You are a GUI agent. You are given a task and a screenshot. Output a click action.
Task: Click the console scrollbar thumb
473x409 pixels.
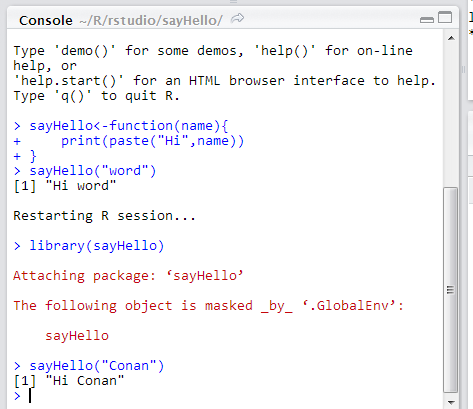[450, 290]
